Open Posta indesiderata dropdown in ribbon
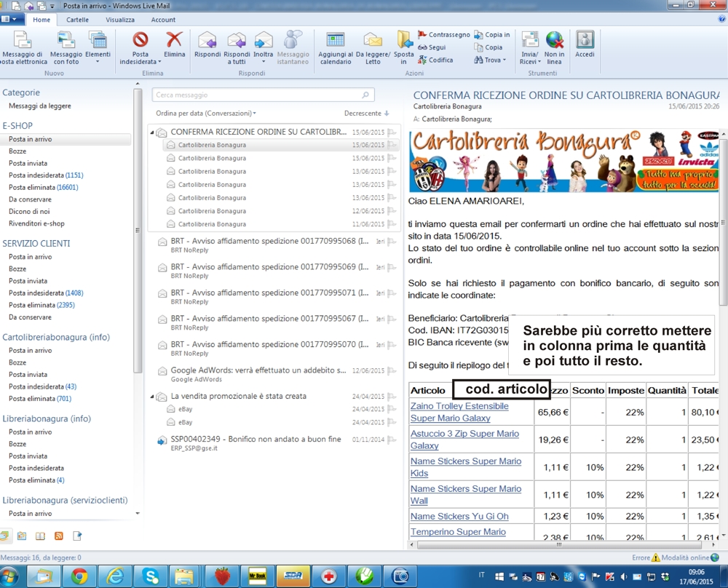This screenshot has width=728, height=588. click(x=141, y=48)
